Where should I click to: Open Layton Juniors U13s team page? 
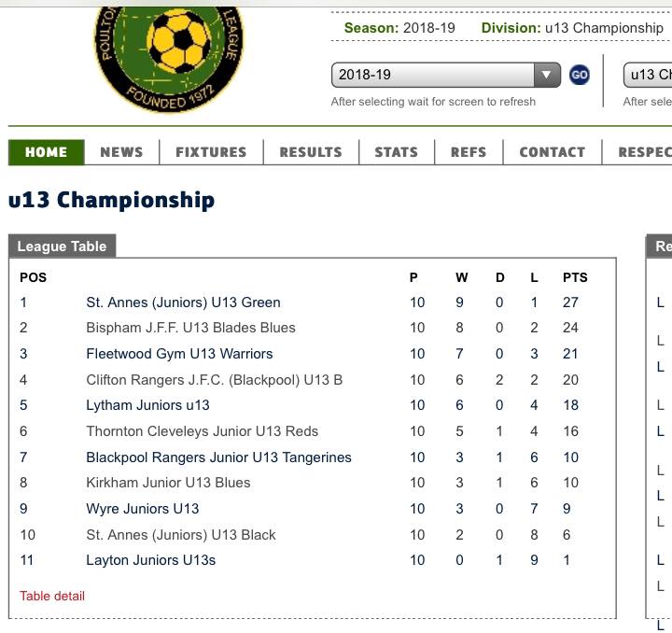tap(151, 560)
